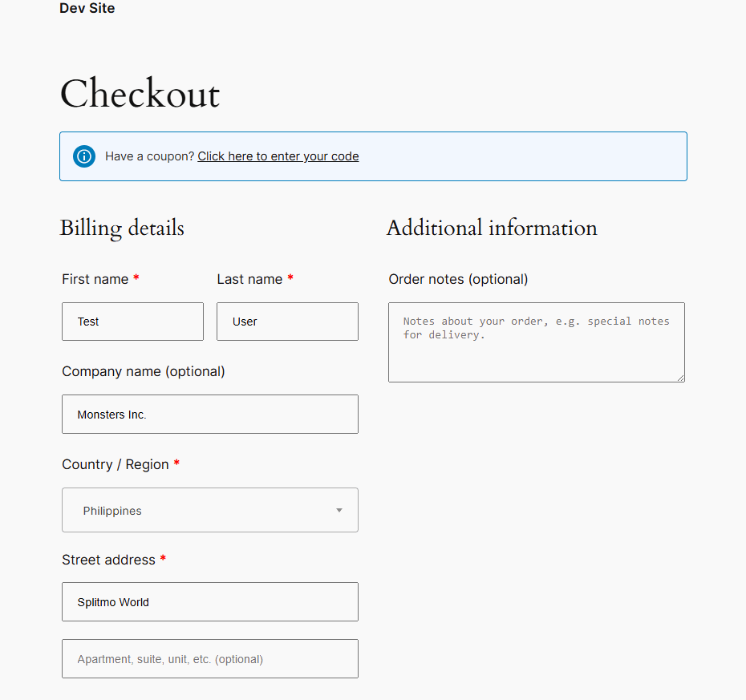Click the Street address field showing Splitmo World
The image size is (746, 700).
pos(209,601)
